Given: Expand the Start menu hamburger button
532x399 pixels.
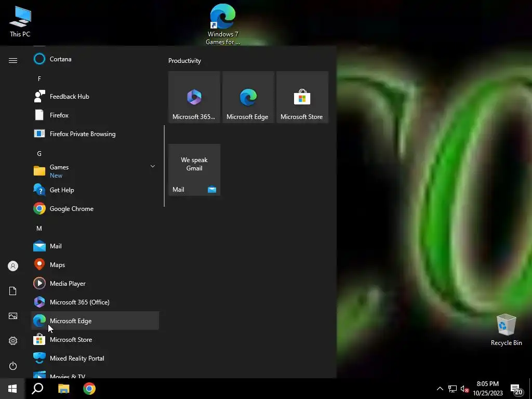Looking at the screenshot, I should pyautogui.click(x=13, y=60).
